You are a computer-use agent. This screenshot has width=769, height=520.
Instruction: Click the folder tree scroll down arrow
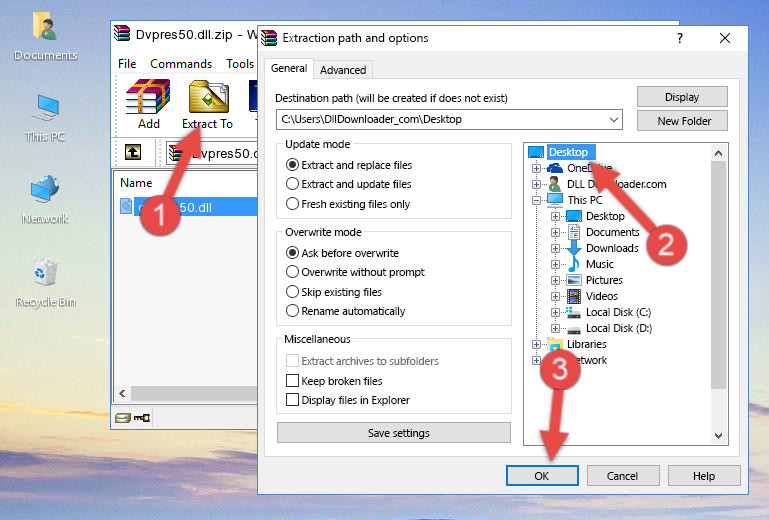click(x=718, y=436)
